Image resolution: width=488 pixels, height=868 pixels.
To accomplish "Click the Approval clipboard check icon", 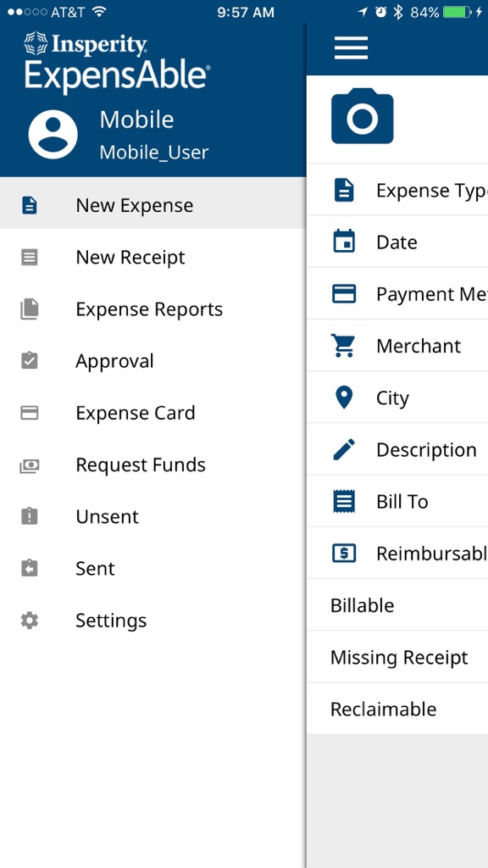I will tap(30, 360).
